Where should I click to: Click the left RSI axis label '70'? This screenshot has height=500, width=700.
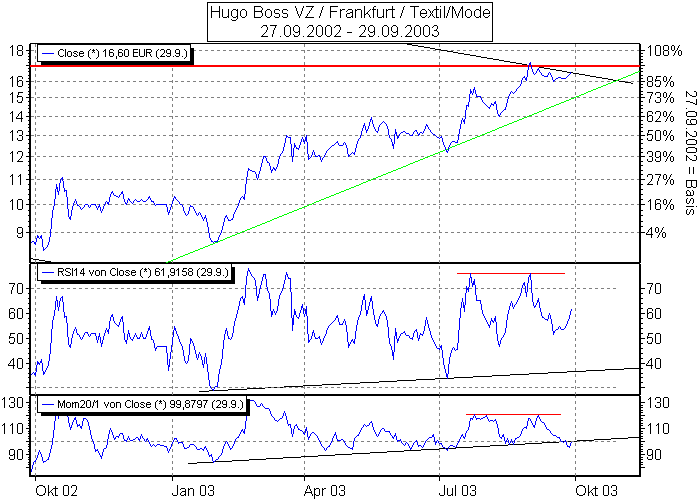[17, 289]
